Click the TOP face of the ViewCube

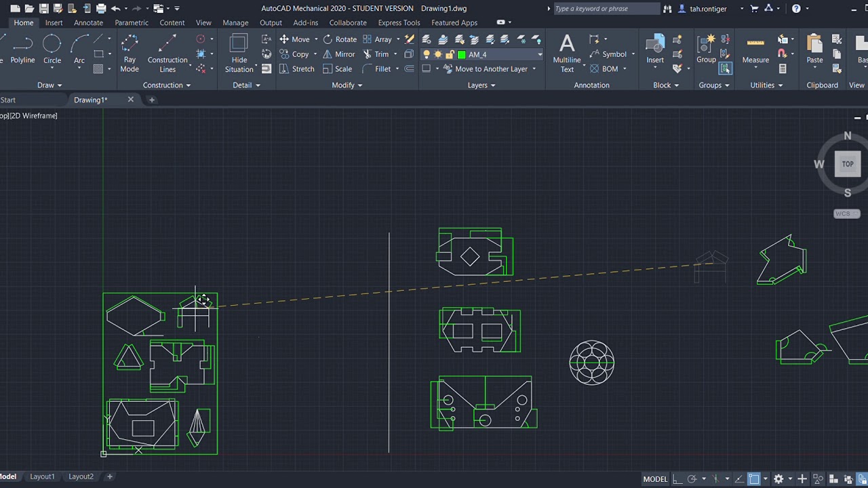click(x=848, y=164)
